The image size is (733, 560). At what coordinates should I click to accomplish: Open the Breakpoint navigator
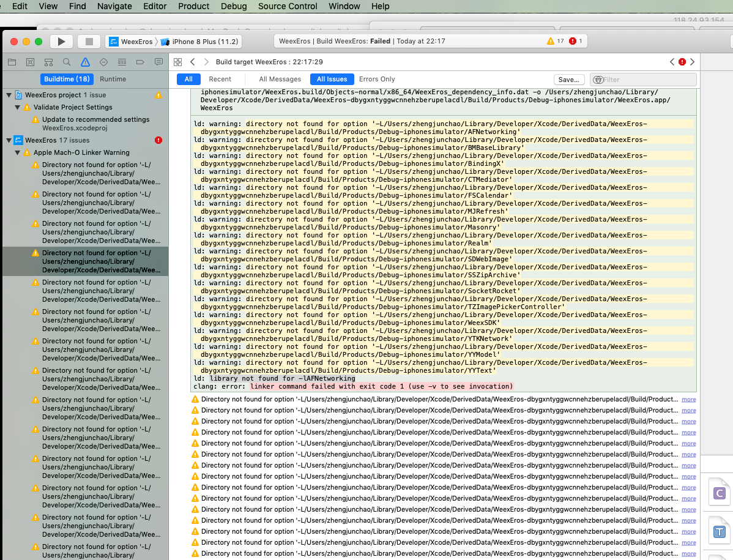coord(139,62)
